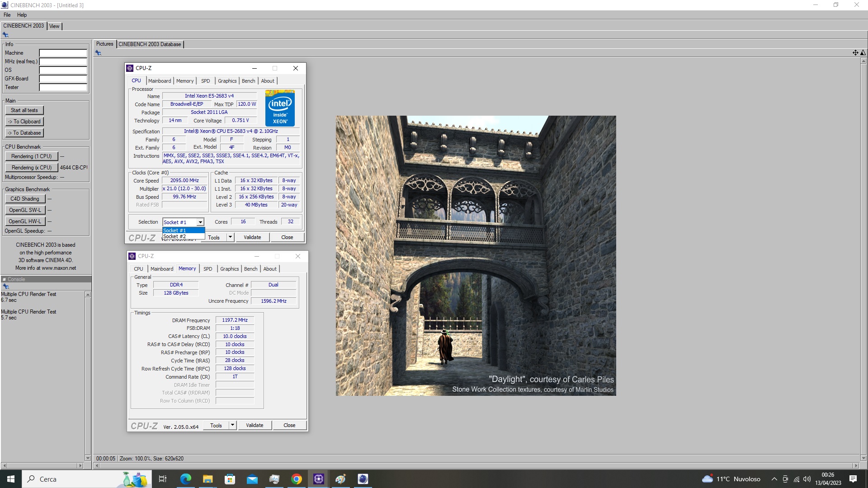Open Task View from the taskbar

coord(163,479)
